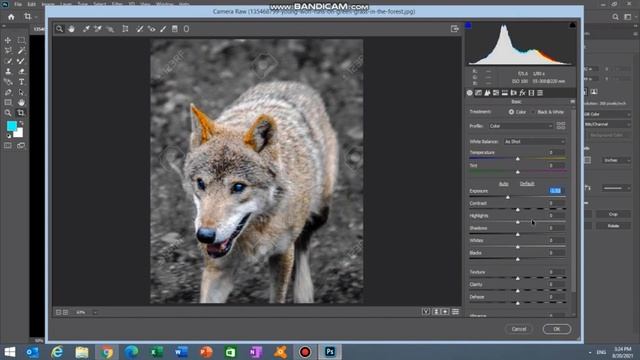
Task: Click Photoshop search icon at top right
Action: [616, 17]
